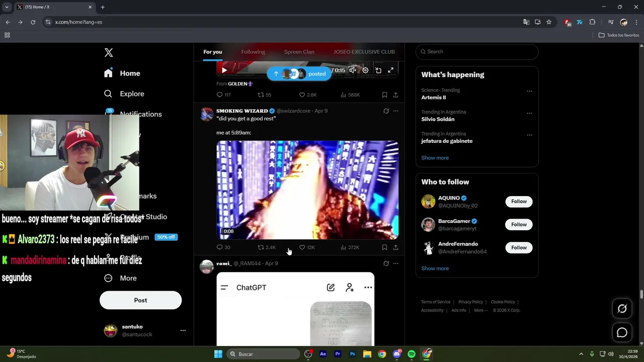Viewport: 644px width, 362px height.
Task: Bookmark this page with the star icon
Action: click(x=549, y=22)
